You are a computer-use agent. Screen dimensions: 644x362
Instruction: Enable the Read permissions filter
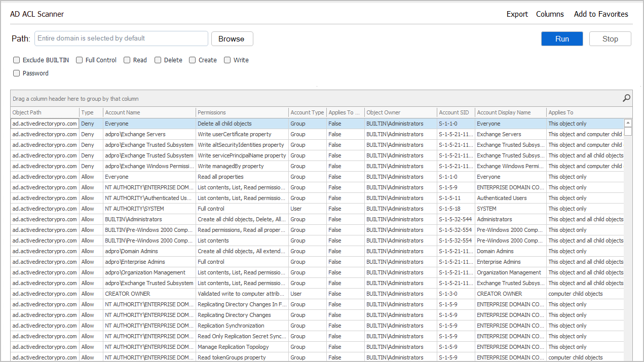pyautogui.click(x=127, y=60)
